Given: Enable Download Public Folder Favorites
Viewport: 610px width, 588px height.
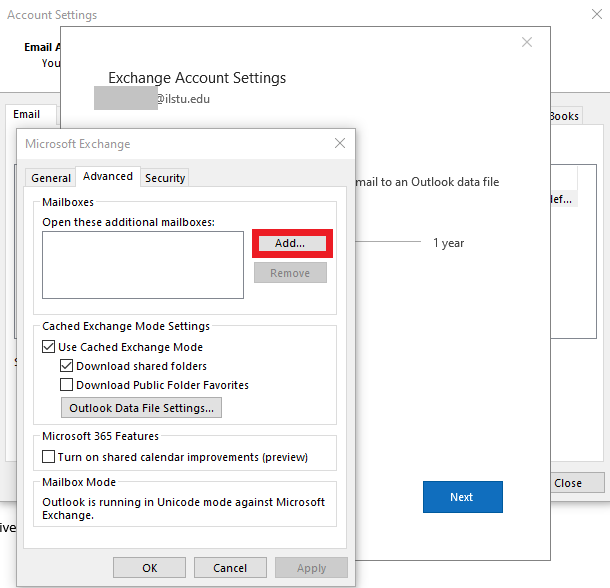Looking at the screenshot, I should (66, 384).
